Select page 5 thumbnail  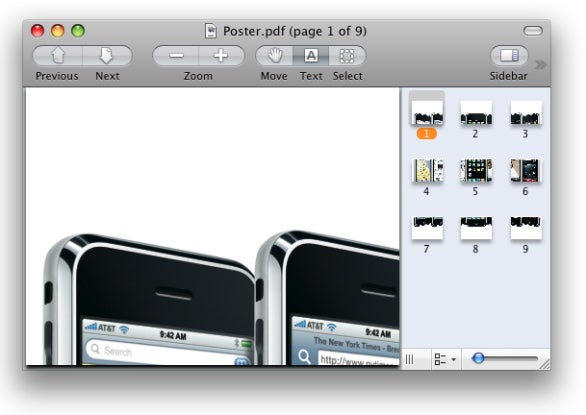coord(476,170)
